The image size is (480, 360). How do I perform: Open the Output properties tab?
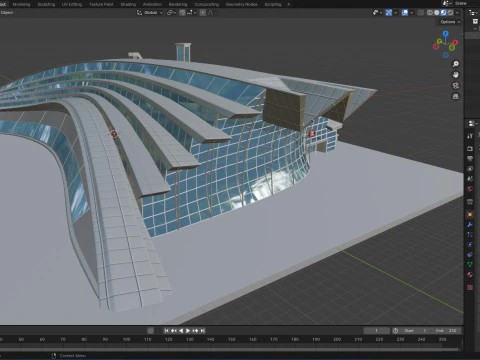point(470,158)
